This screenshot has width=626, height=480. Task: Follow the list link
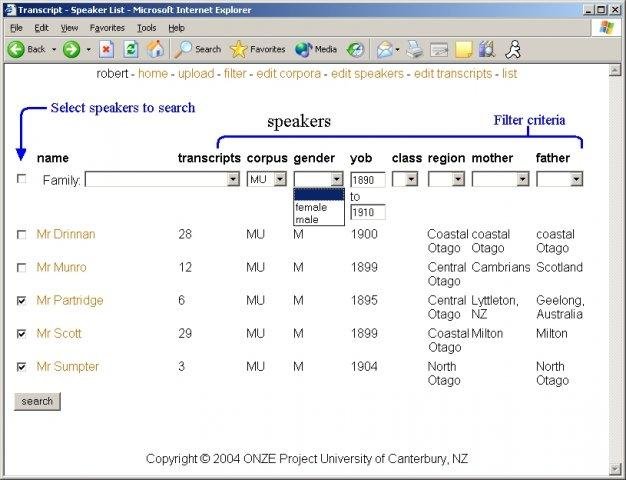(509, 74)
